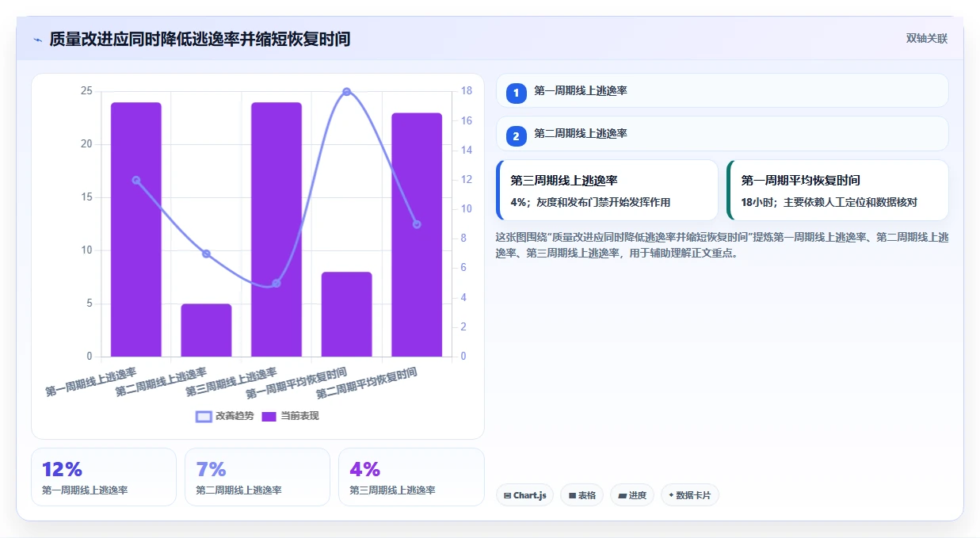The width and height of the screenshot is (980, 538).
Task: Click the right axis tick 14
Action: [x=467, y=150]
